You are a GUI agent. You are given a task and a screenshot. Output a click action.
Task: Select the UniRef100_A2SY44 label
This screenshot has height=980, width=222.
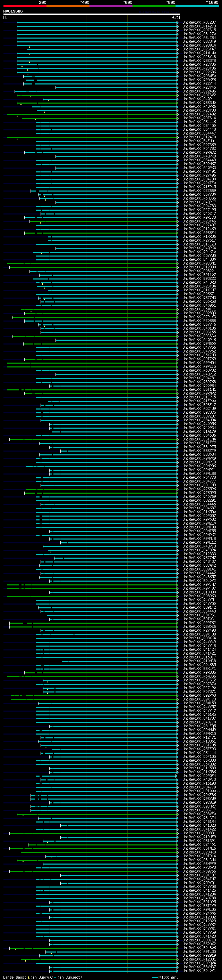[199, 84]
